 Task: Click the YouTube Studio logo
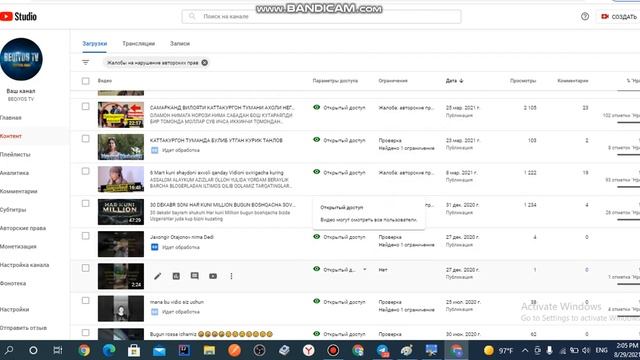coord(18,16)
